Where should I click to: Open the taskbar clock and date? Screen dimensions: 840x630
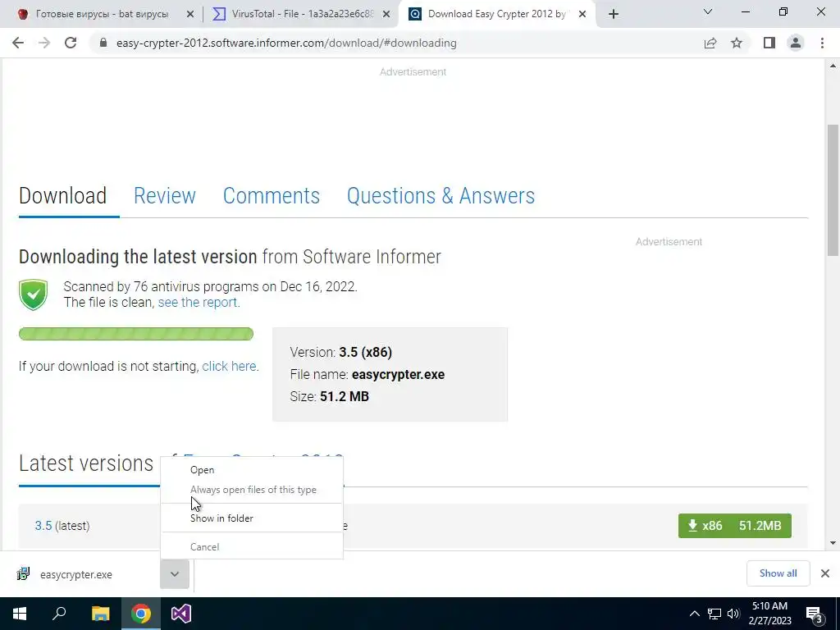click(x=769, y=614)
